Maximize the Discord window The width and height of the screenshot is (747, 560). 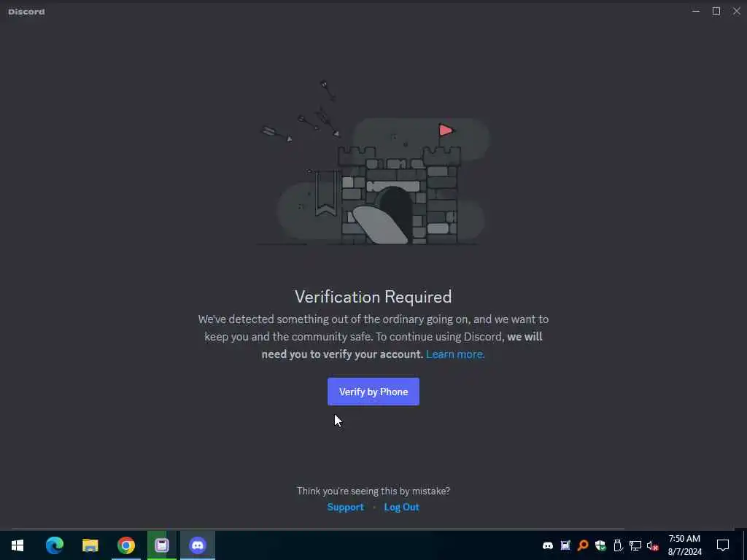tap(716, 11)
